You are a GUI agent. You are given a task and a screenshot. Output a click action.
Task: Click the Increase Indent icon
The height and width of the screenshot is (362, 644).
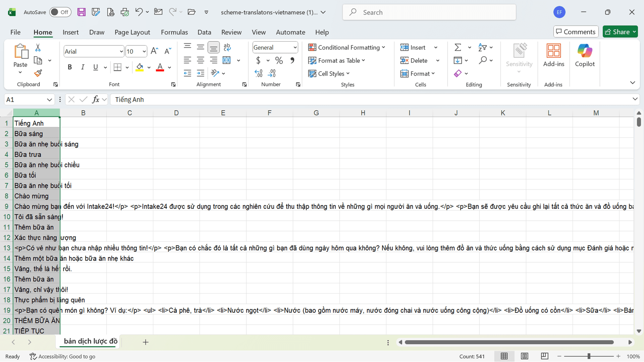pyautogui.click(x=201, y=73)
